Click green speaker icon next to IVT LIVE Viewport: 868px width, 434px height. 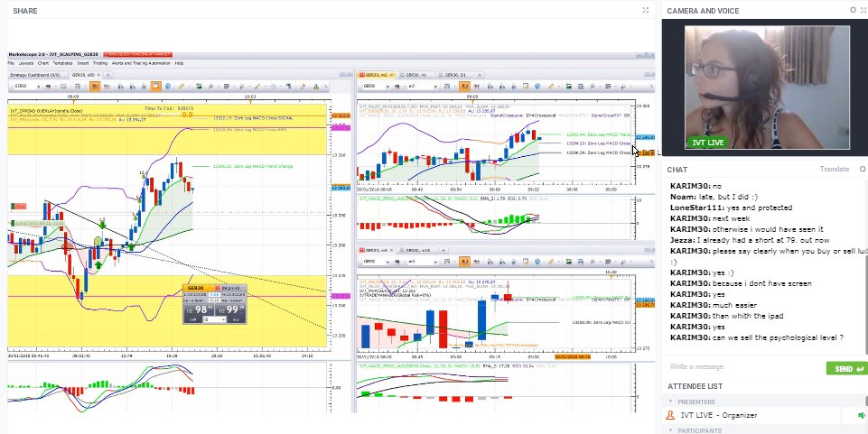click(862, 415)
